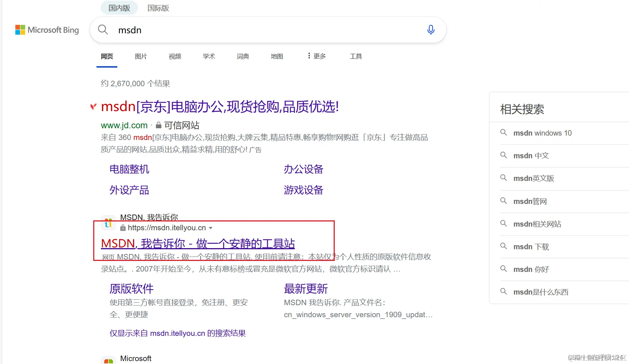Click into the search box containing msdn

coord(268,30)
